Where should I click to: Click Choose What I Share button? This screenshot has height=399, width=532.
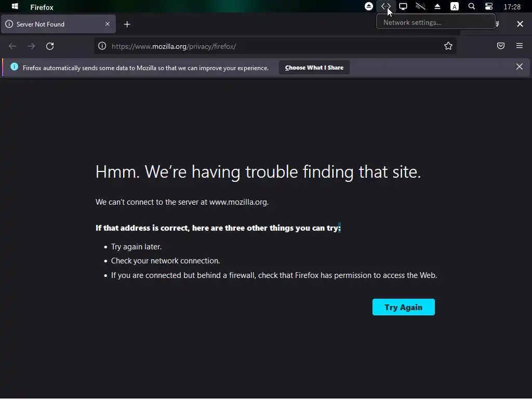tap(314, 68)
